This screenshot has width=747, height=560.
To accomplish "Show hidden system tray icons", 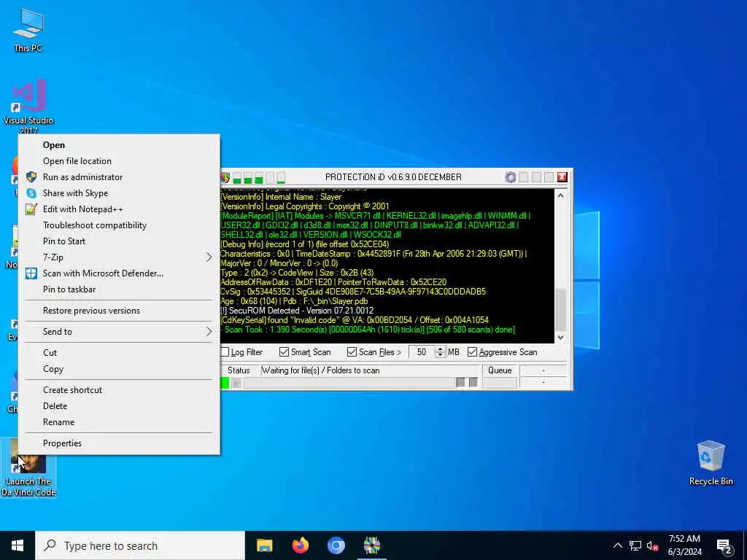I will click(x=617, y=545).
